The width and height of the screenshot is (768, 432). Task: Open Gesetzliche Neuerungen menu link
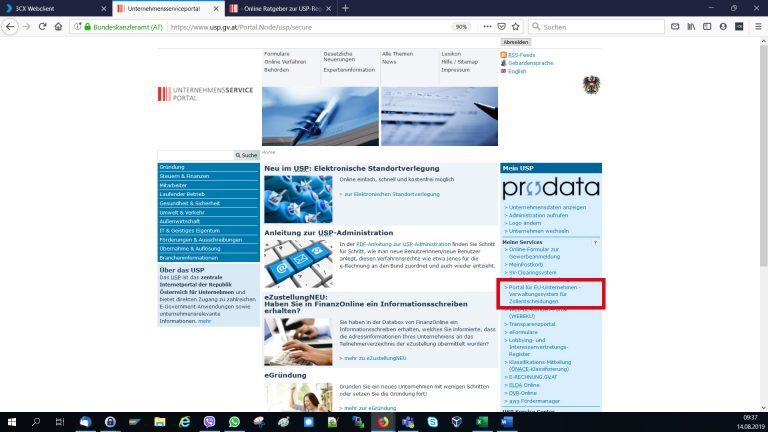[x=338, y=56]
